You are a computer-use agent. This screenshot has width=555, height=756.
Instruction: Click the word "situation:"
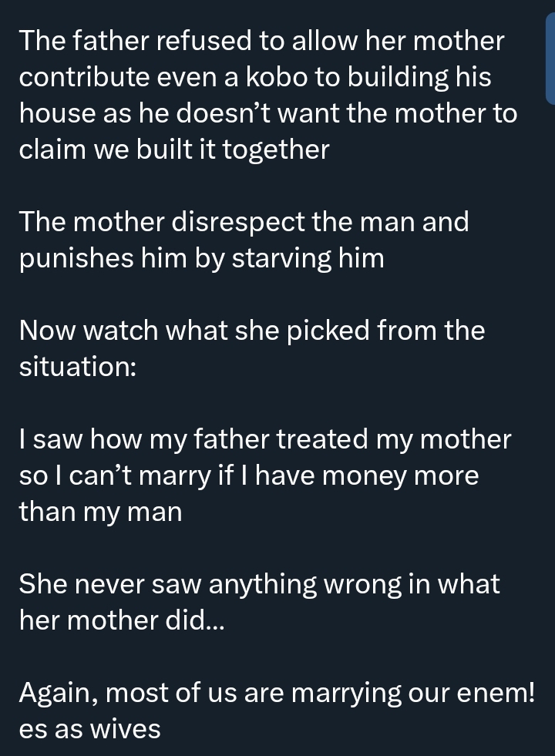(x=78, y=367)
